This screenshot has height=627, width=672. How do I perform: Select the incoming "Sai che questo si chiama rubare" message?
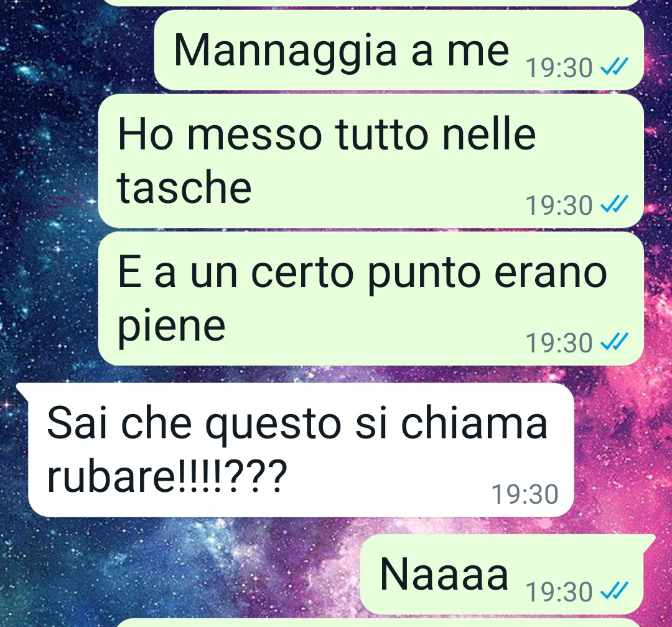[301, 450]
